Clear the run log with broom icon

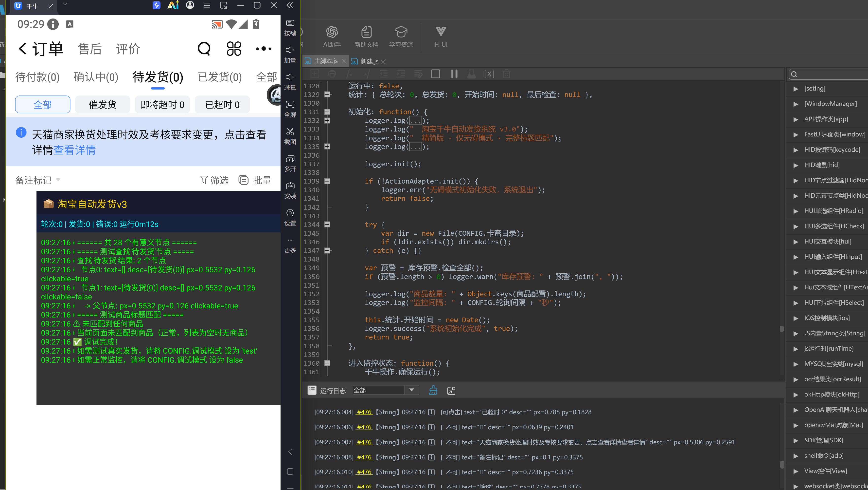coord(433,390)
